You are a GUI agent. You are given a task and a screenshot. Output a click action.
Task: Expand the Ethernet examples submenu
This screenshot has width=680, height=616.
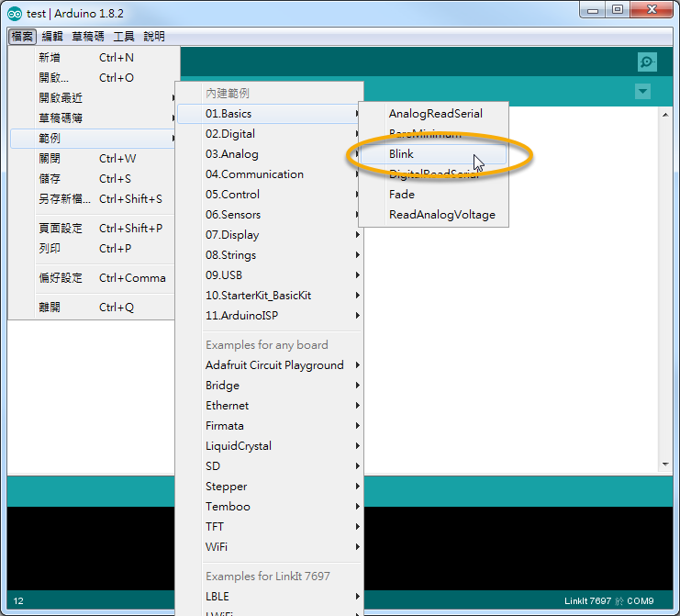270,406
